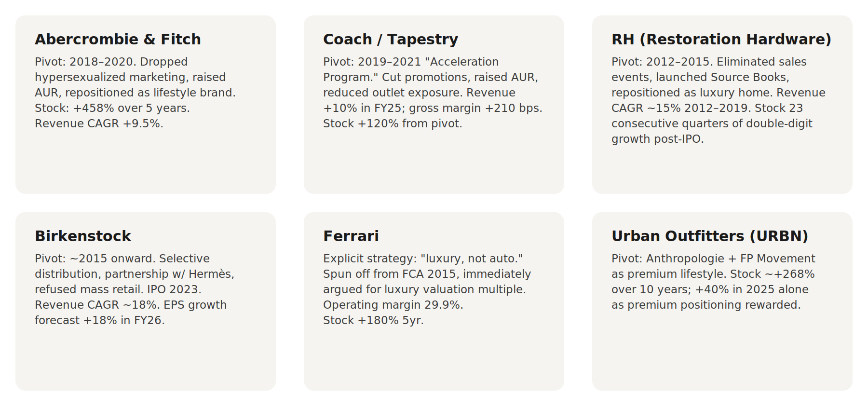Click the RH (Restoration Hardware) heading

(x=721, y=39)
